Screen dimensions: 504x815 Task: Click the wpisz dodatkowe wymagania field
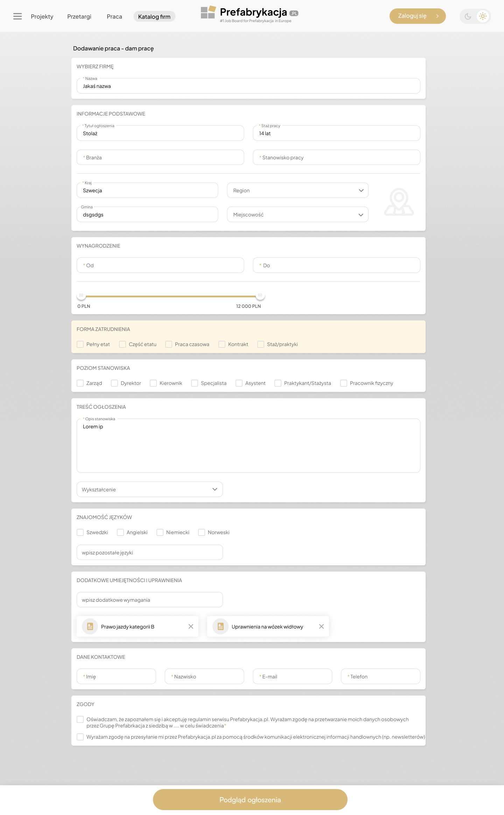click(150, 600)
